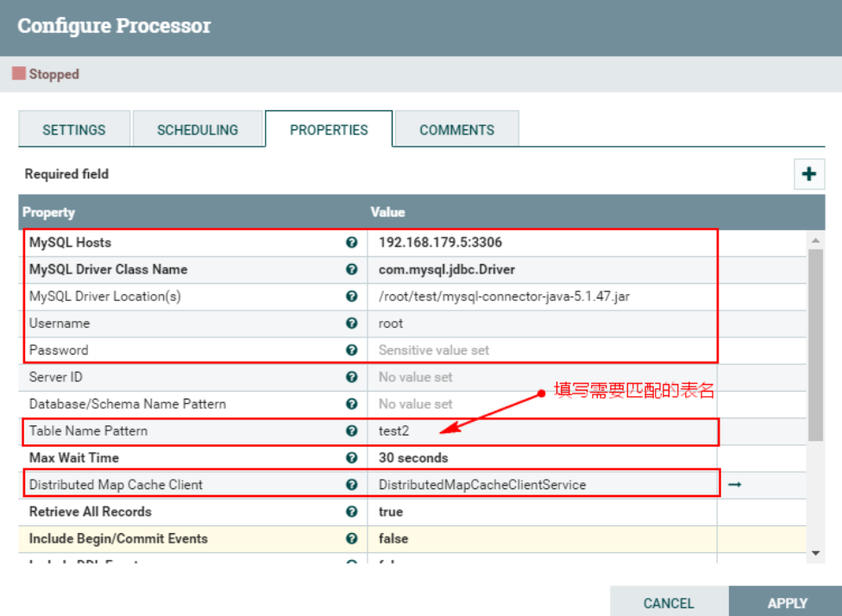The width and height of the screenshot is (842, 616).
Task: Apply the processor configuration
Action: [788, 602]
